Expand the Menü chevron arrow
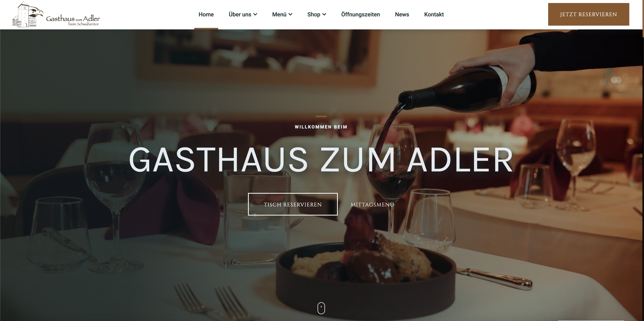Screen dimensions: 644x321 pyautogui.click(x=291, y=15)
